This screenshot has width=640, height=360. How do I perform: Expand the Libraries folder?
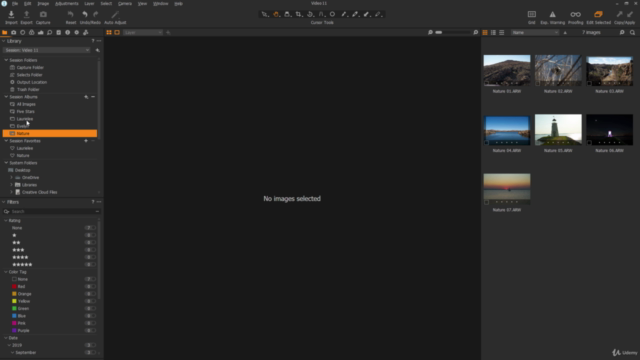(11, 185)
